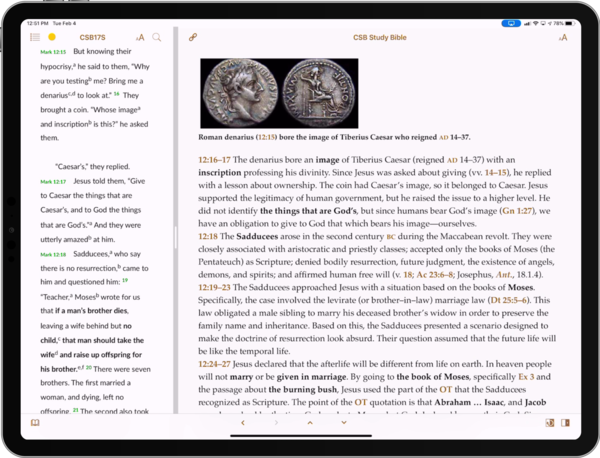Screen dimensions: 600x458
Task: Tap the screen mirroring indicator in status bar
Action: point(511,23)
